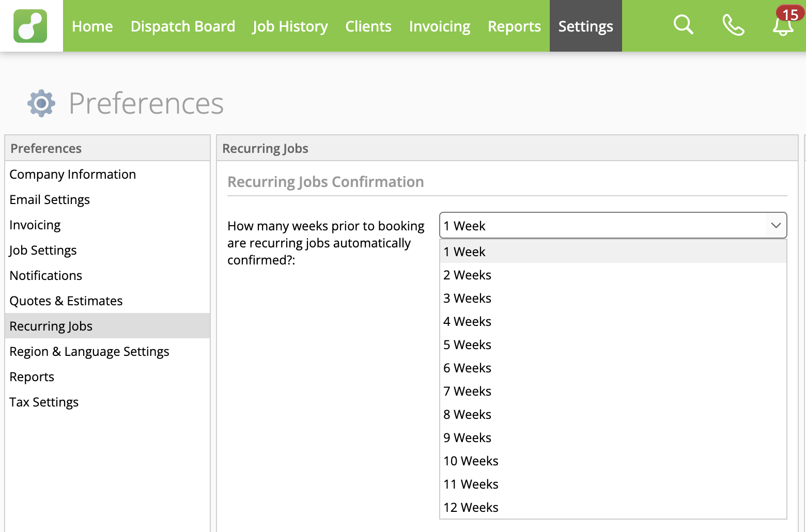Select 2 Weeks from the dropdown list
This screenshot has height=532, width=806.
point(467,275)
